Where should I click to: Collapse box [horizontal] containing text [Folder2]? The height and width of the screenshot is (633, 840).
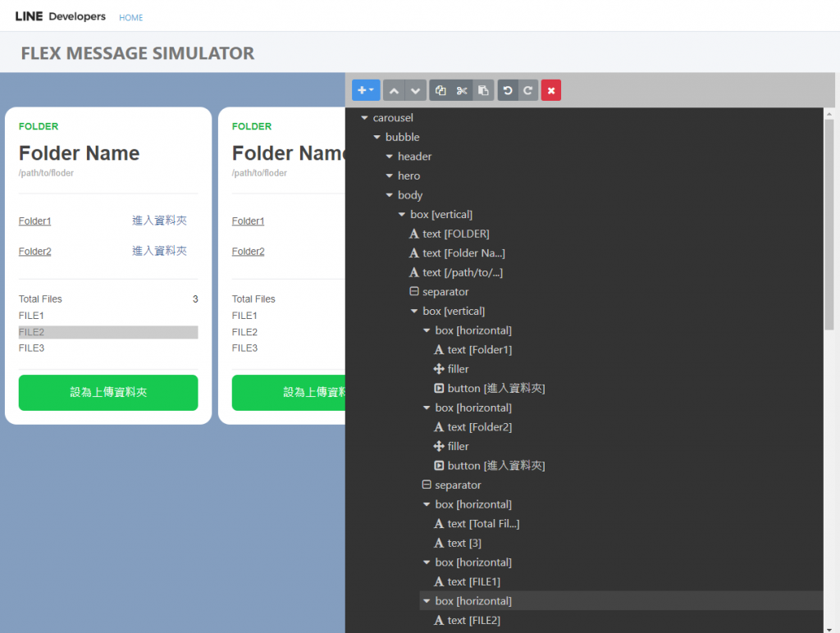[x=427, y=408]
